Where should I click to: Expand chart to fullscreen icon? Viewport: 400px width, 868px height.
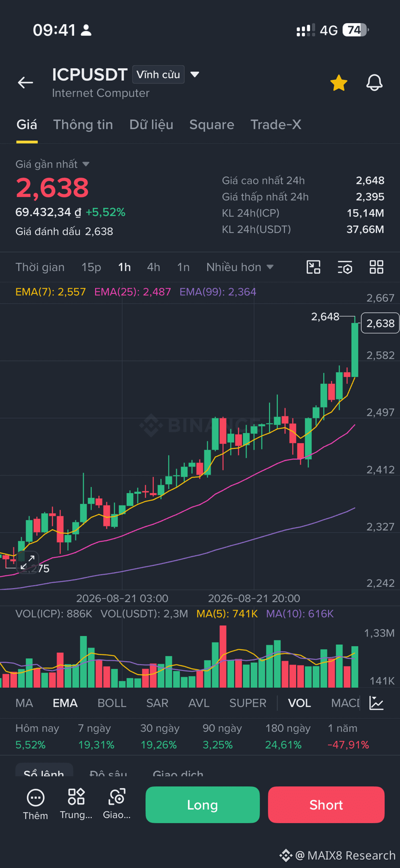28,562
